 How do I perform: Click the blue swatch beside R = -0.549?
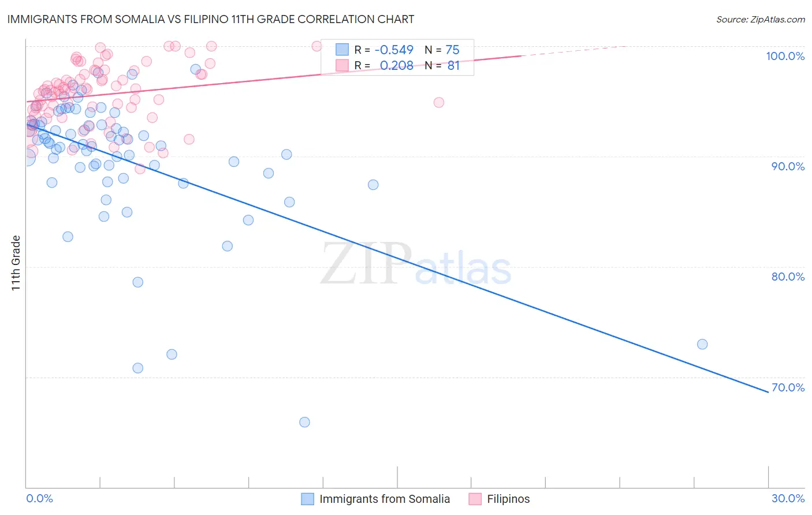point(342,50)
